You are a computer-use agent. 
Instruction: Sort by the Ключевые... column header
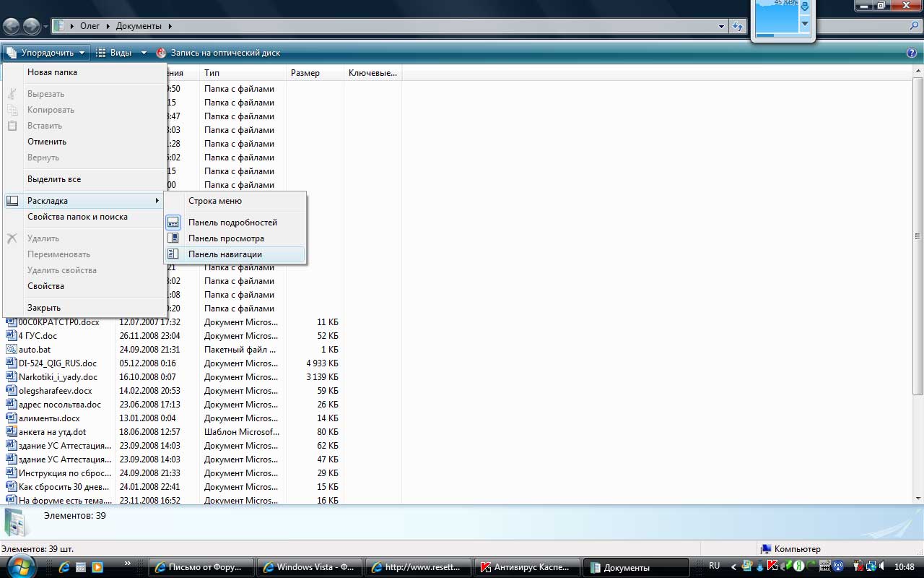(372, 73)
